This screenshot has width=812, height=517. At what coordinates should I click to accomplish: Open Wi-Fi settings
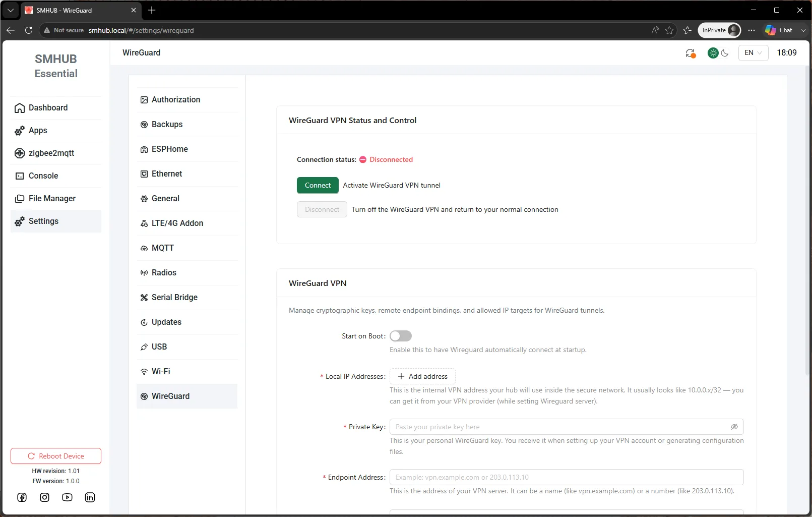(x=187, y=372)
